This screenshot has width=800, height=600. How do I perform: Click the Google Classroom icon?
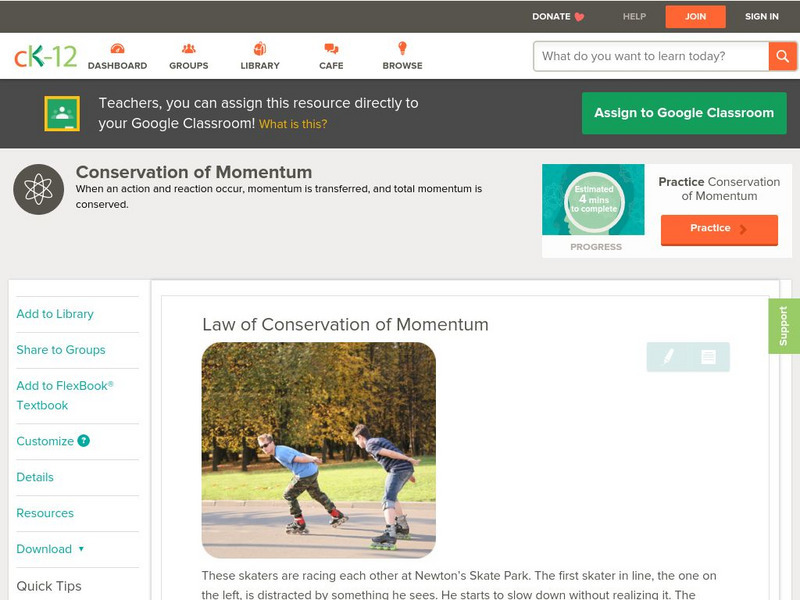pyautogui.click(x=62, y=113)
